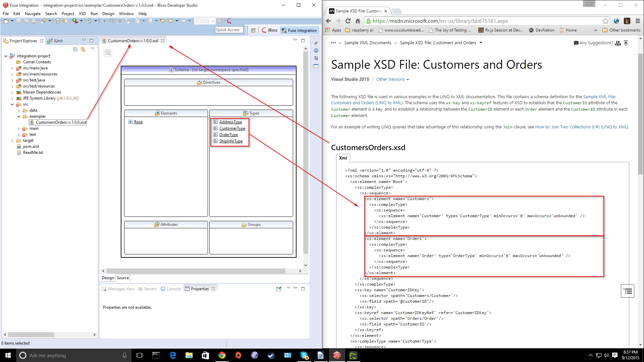The image size is (644, 362).
Task: Toggle Link with Editor in Project Explorer
Action: point(83,49)
